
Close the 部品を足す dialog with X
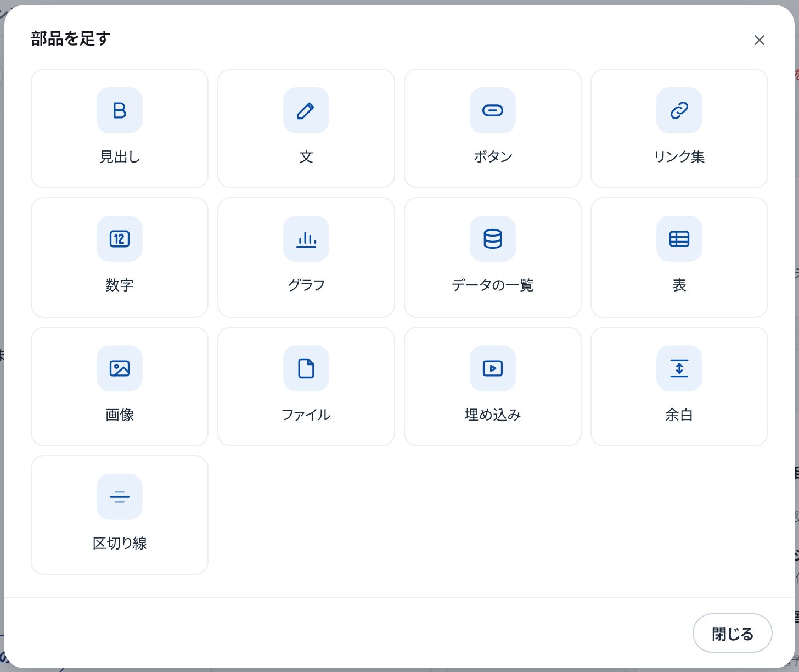point(759,40)
